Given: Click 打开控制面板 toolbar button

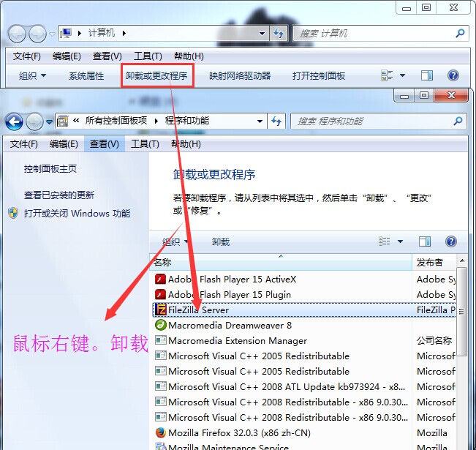Looking at the screenshot, I should [319, 75].
